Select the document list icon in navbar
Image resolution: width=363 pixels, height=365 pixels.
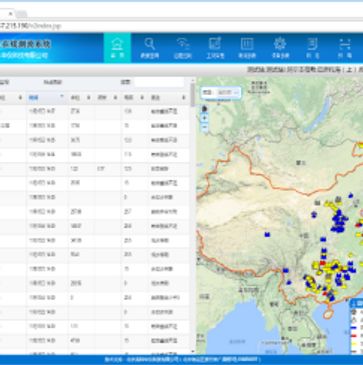(x=312, y=48)
